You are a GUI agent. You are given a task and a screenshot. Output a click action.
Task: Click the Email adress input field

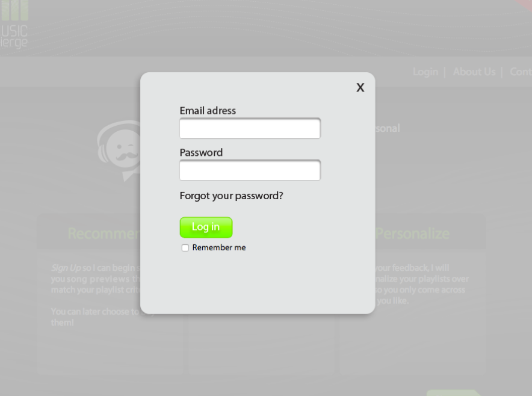coord(250,128)
